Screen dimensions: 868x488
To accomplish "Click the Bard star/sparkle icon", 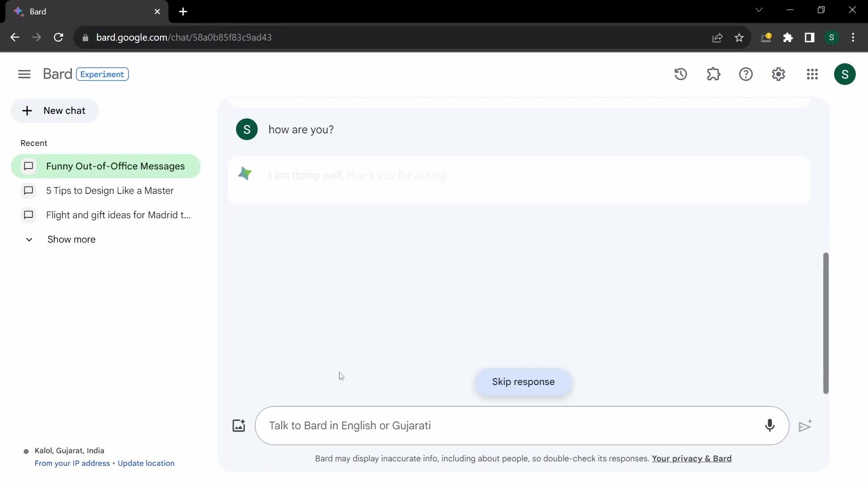I will pyautogui.click(x=245, y=174).
